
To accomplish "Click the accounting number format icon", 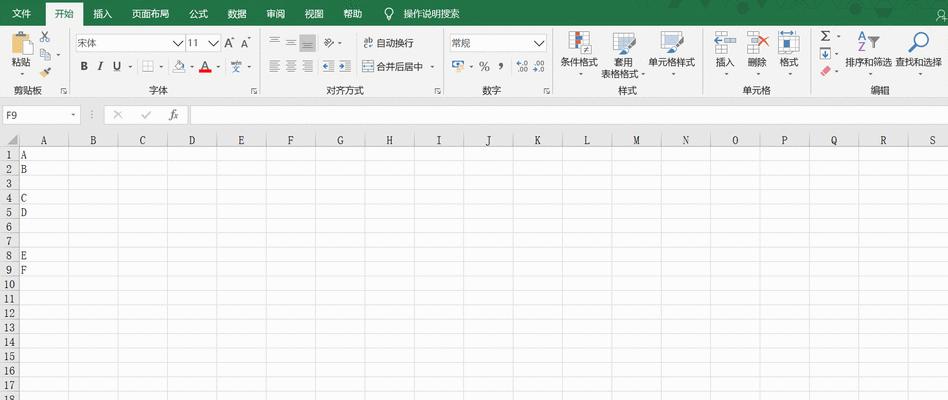I will [x=458, y=66].
